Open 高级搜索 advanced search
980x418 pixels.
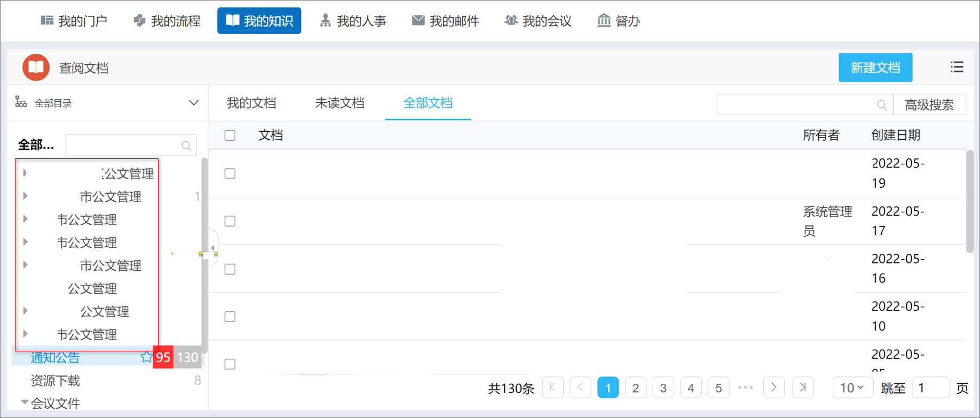tap(929, 104)
